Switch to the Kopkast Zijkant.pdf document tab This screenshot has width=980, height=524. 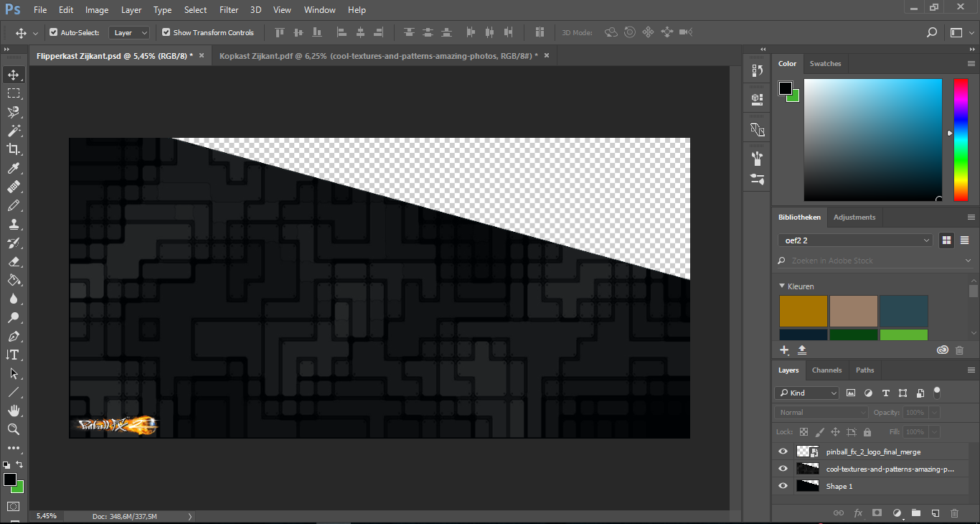click(x=379, y=55)
